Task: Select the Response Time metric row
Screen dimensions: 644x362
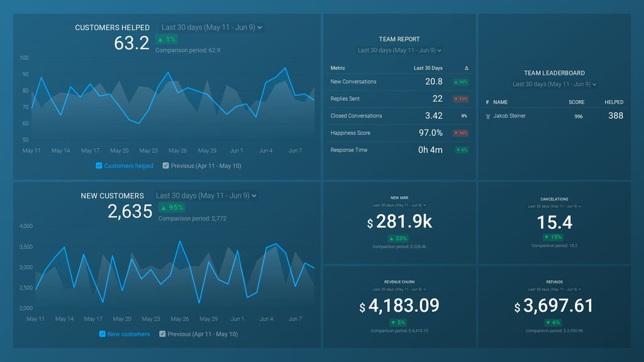Action: pyautogui.click(x=399, y=150)
